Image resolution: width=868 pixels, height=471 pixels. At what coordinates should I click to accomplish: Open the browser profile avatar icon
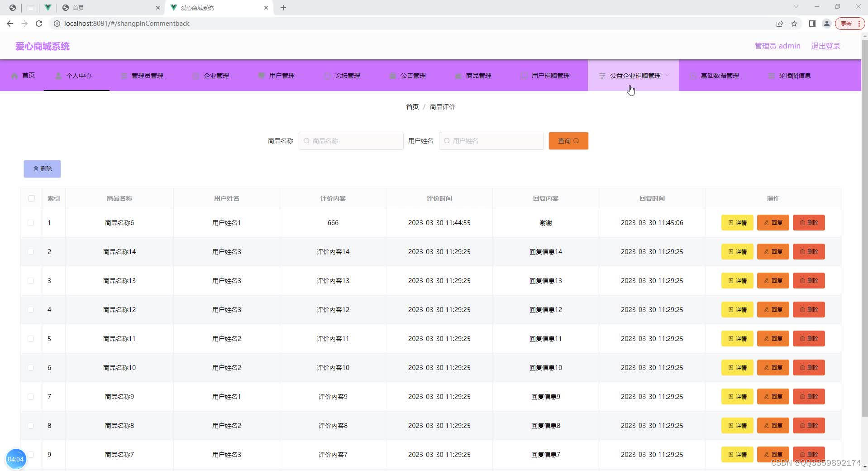[x=826, y=24]
